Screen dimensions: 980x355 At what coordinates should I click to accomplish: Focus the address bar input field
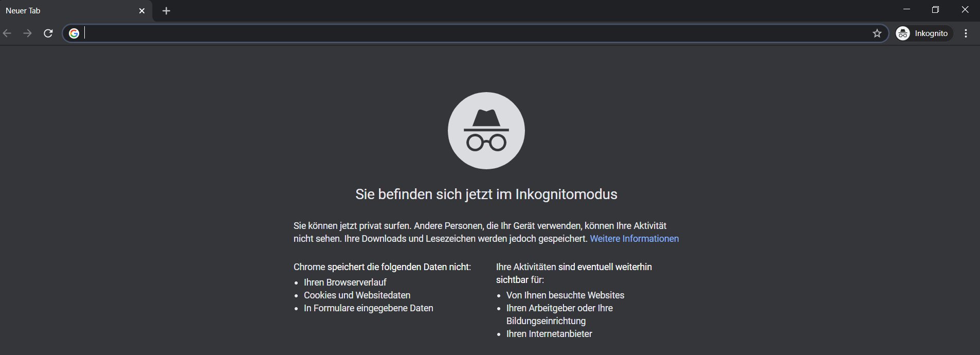pos(476,33)
